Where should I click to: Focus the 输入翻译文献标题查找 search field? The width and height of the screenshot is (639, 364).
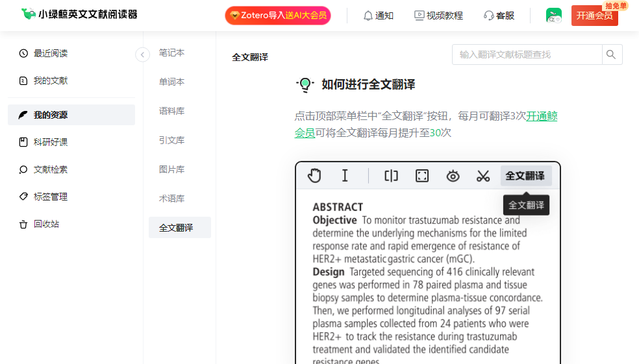[x=527, y=55]
